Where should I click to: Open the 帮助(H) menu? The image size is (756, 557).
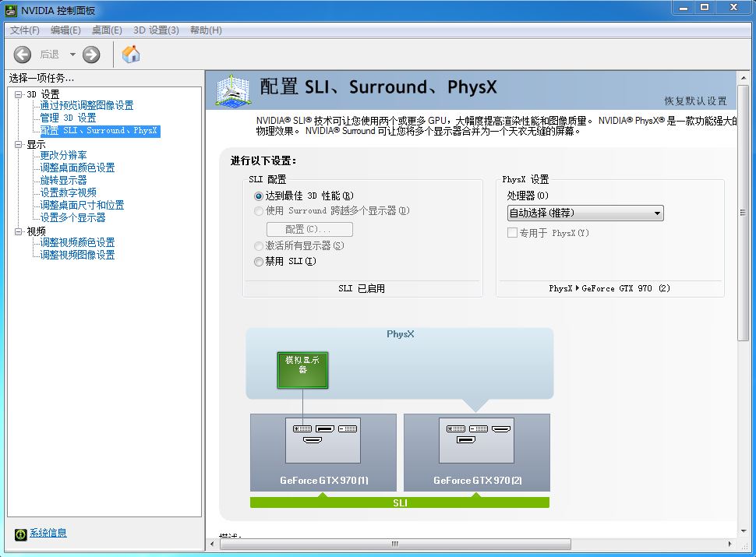pos(206,30)
